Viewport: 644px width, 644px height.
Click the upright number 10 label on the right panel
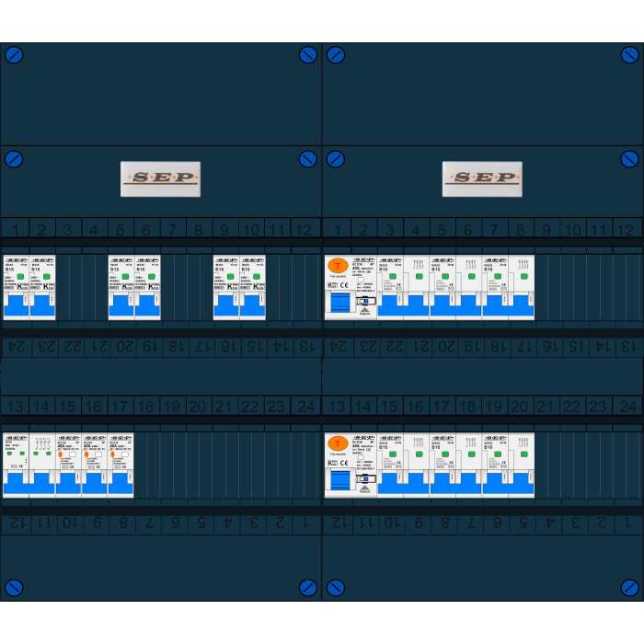(572, 230)
